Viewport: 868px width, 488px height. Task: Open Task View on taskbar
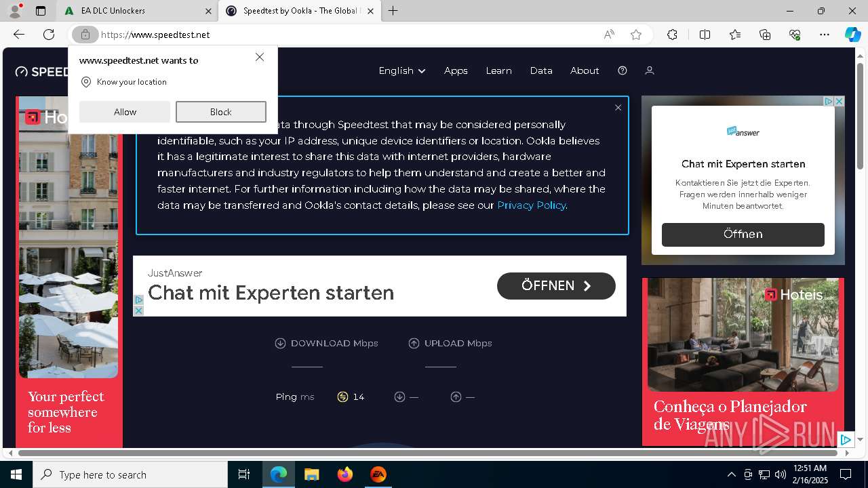(x=244, y=474)
